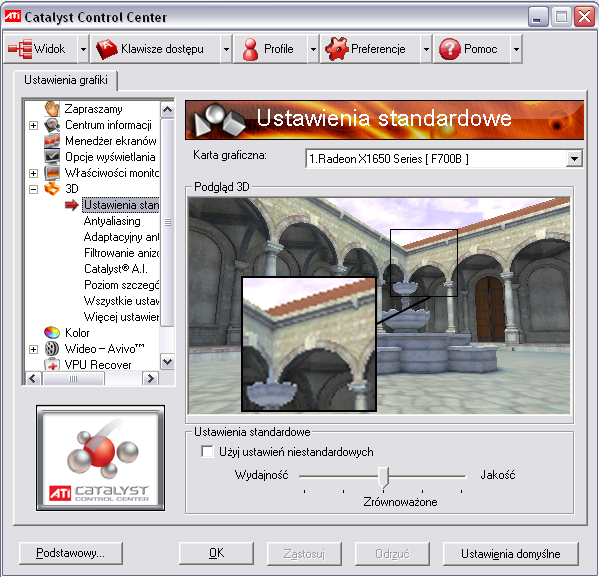The image size is (599, 577).
Task: Select Catalyst A.I. in the tree
Action: pyautogui.click(x=116, y=269)
